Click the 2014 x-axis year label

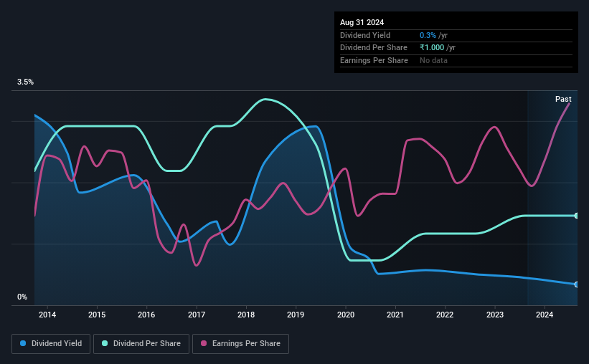47,315
